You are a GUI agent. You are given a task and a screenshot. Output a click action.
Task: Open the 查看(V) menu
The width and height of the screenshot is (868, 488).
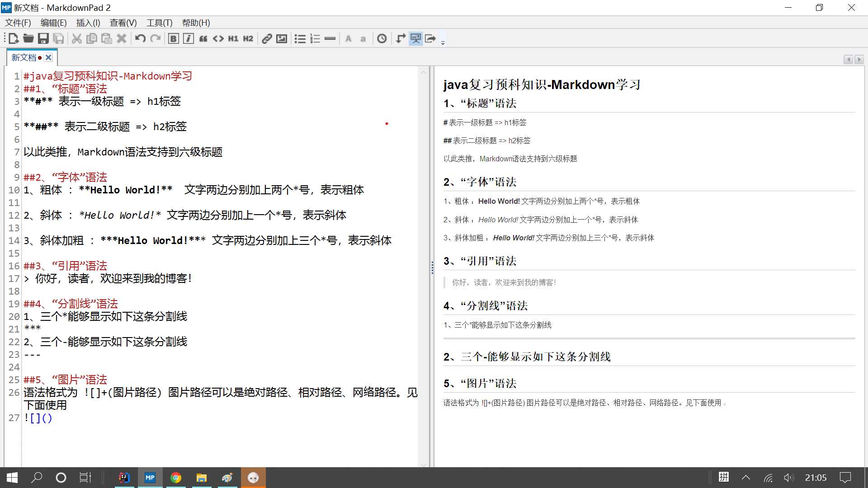coord(123,23)
